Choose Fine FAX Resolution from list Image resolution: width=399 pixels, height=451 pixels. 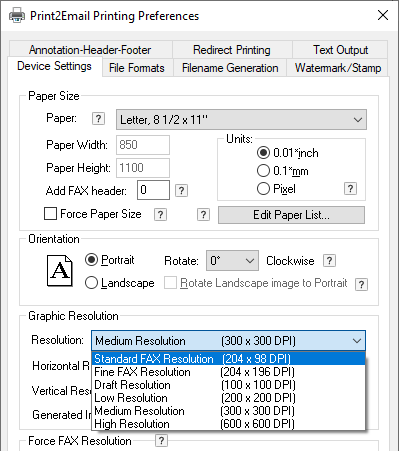point(228,372)
